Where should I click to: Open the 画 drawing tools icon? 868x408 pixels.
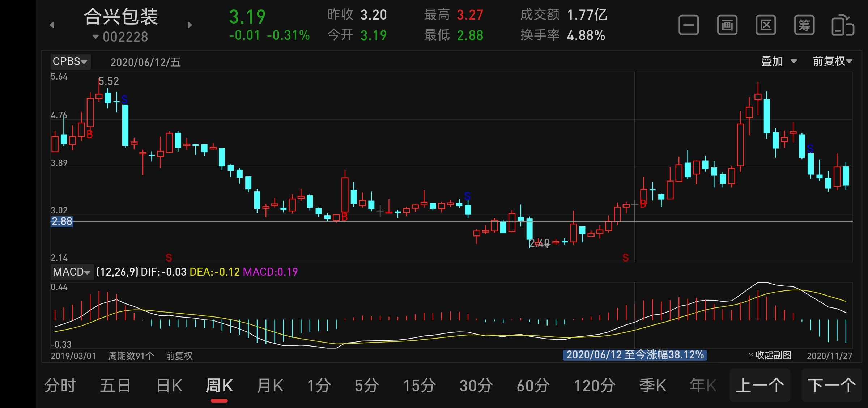(x=727, y=25)
